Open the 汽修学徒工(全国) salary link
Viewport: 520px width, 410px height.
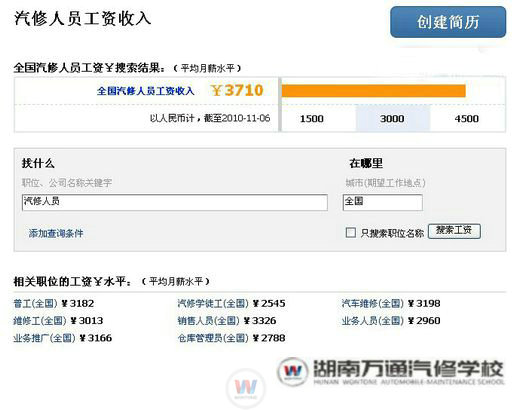(213, 303)
